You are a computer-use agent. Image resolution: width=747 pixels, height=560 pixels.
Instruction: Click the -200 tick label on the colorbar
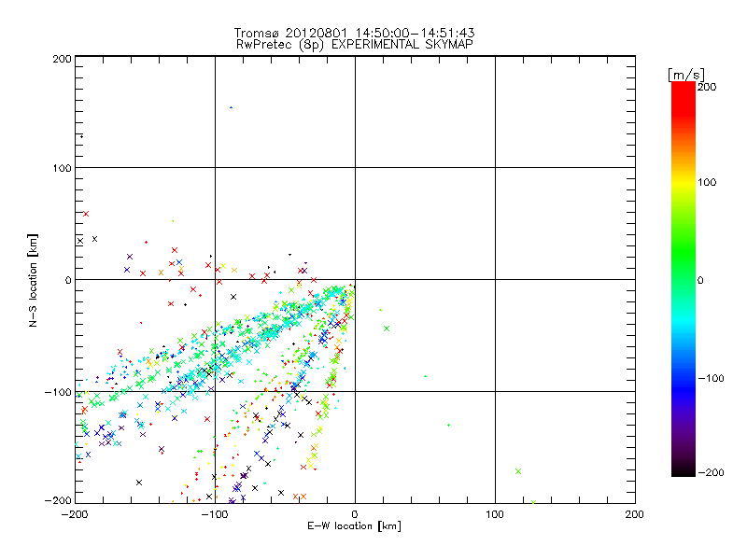[711, 472]
